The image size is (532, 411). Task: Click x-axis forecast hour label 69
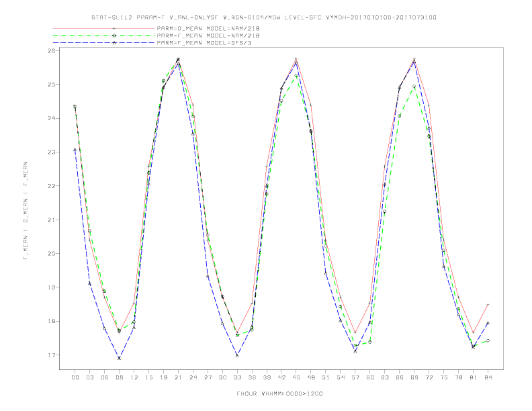[414, 377]
